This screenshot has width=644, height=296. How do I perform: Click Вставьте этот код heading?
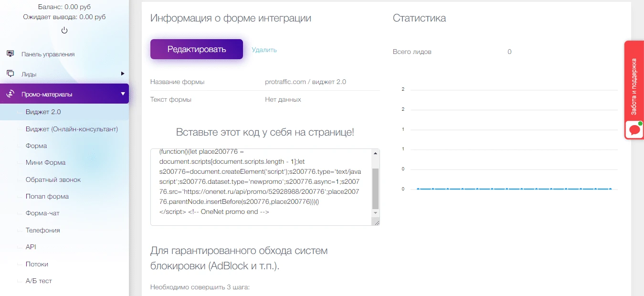pyautogui.click(x=265, y=132)
